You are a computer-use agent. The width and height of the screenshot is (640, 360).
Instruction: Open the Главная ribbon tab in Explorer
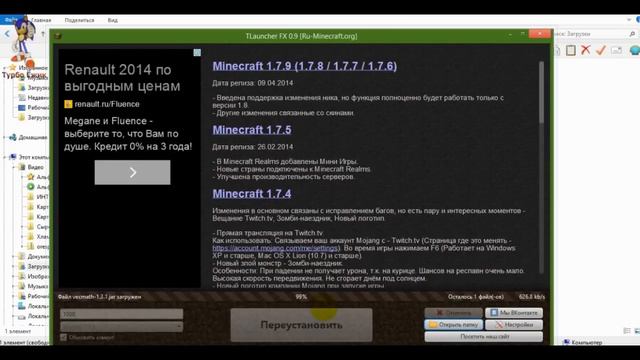(x=41, y=20)
